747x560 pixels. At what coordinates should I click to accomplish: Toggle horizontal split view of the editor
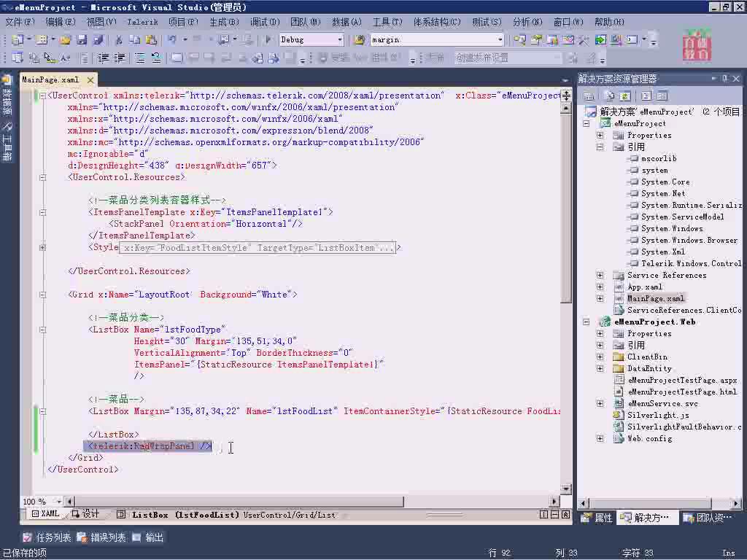click(x=554, y=515)
